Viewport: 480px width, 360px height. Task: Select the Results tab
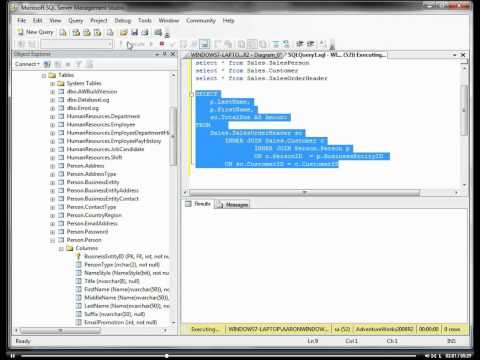coord(198,204)
